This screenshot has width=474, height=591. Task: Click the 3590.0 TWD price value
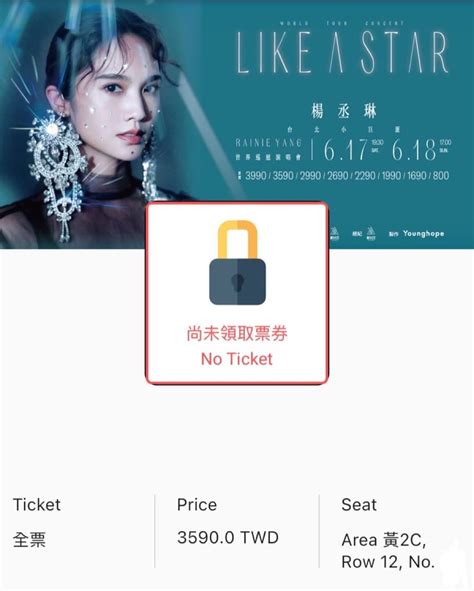[228, 537]
